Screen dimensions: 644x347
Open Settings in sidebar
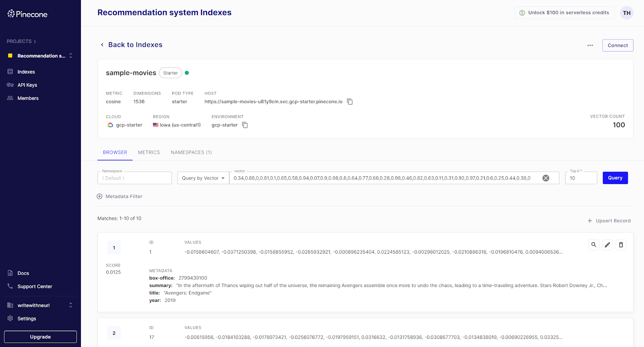coord(27,318)
